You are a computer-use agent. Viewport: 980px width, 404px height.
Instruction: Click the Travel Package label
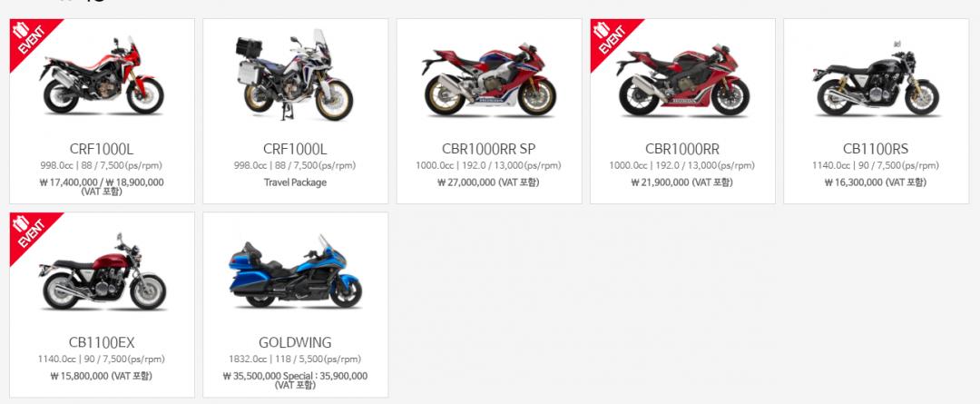295,182
